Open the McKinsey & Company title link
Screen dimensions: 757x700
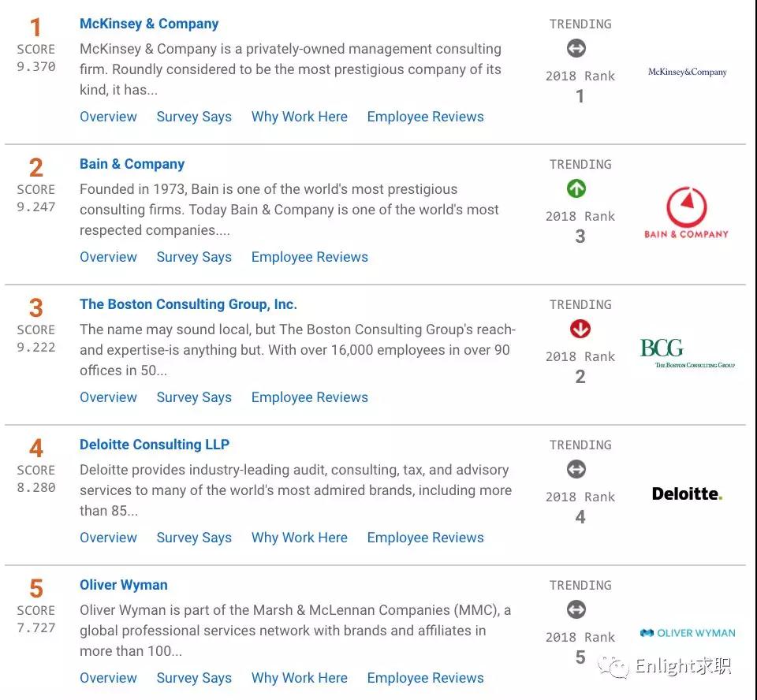pyautogui.click(x=149, y=24)
